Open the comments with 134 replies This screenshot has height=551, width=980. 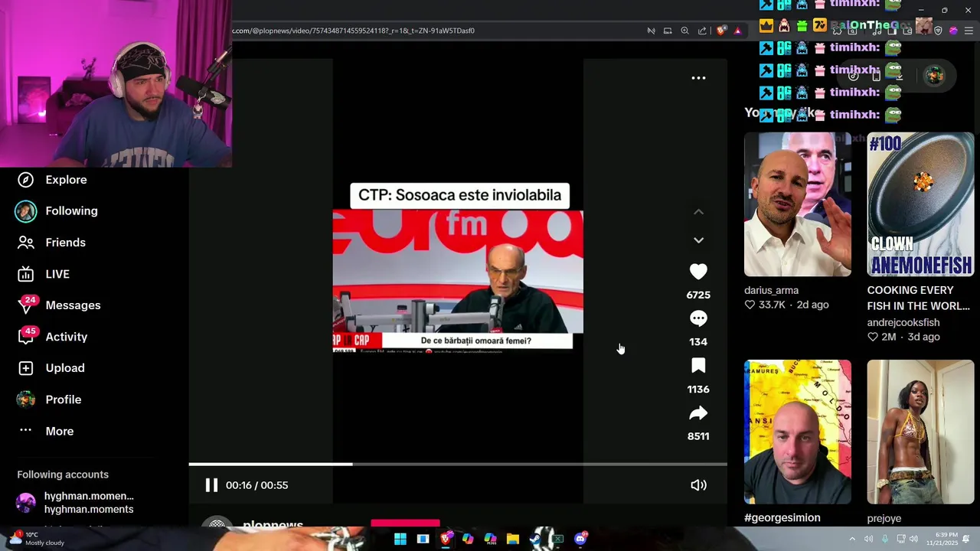(x=698, y=318)
